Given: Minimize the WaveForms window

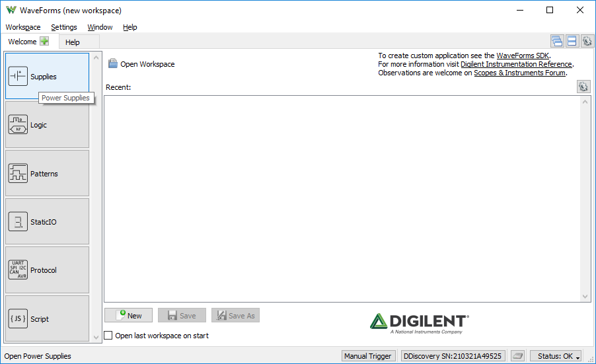Looking at the screenshot, I should (x=520, y=10).
